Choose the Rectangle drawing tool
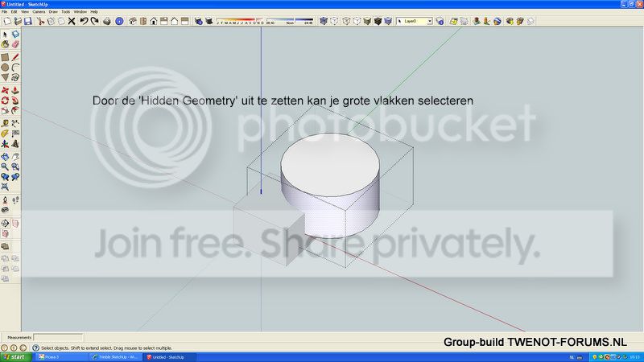The width and height of the screenshot is (644, 362). pyautogui.click(x=5, y=57)
